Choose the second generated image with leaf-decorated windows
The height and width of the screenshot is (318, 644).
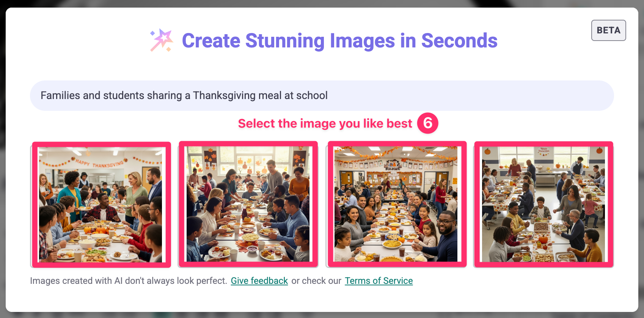point(248,205)
